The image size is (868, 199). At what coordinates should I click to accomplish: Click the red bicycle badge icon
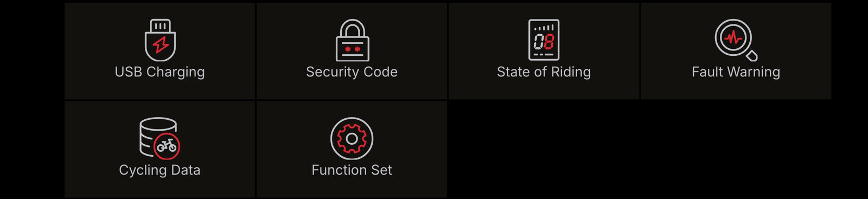point(167,146)
